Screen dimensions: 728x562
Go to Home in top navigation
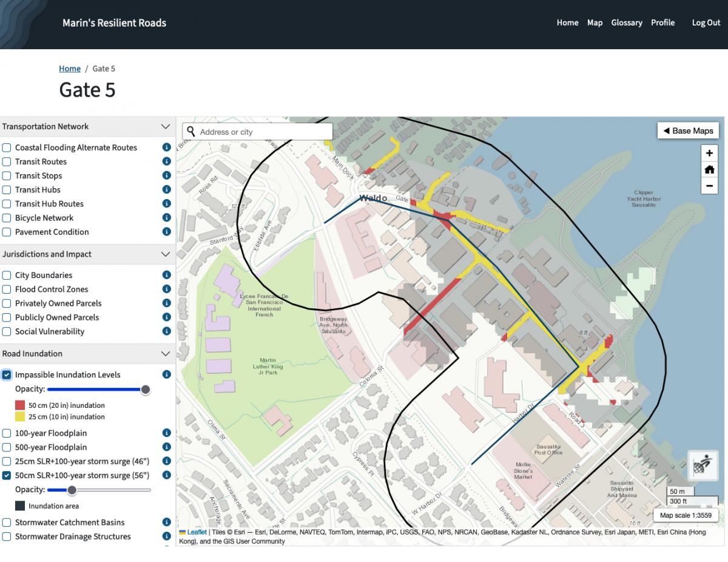click(567, 22)
